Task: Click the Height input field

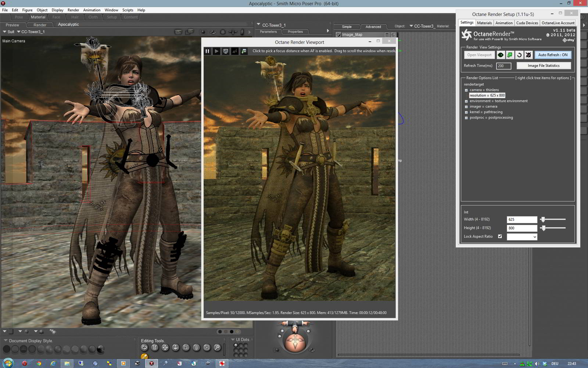Action: (521, 228)
